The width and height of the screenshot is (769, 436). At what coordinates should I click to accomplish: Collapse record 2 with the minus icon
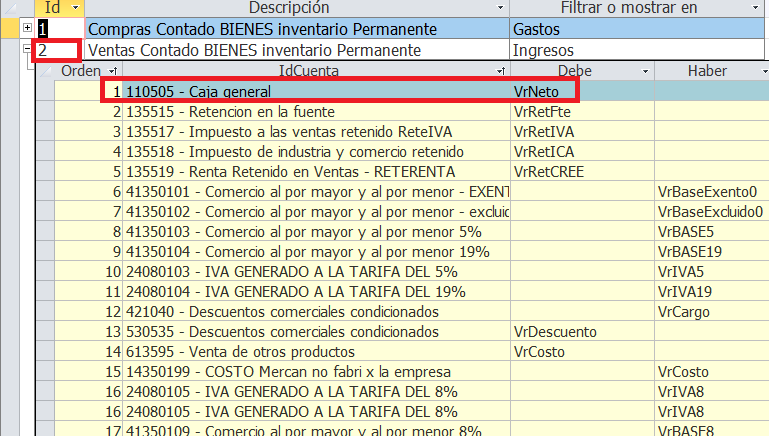pos(27,49)
